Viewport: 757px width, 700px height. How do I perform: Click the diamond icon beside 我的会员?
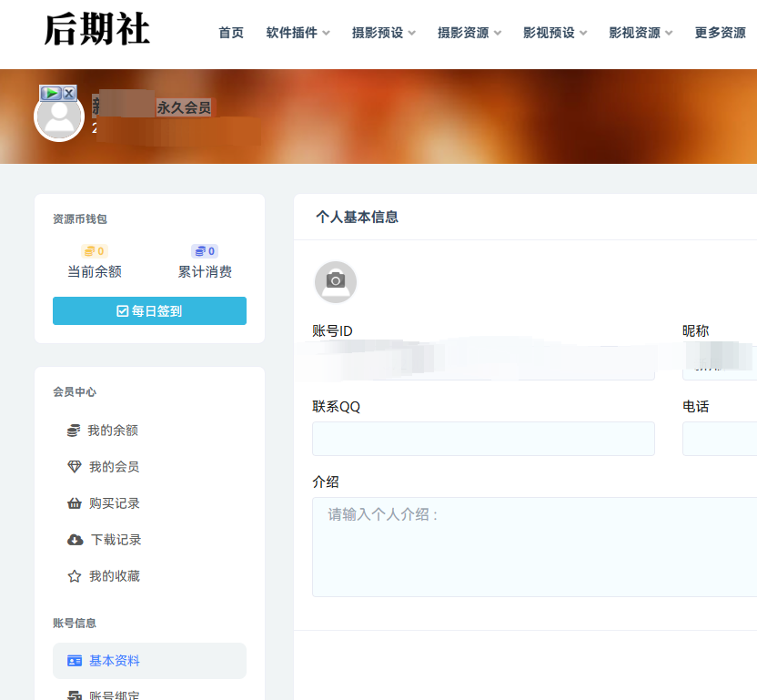point(75,467)
